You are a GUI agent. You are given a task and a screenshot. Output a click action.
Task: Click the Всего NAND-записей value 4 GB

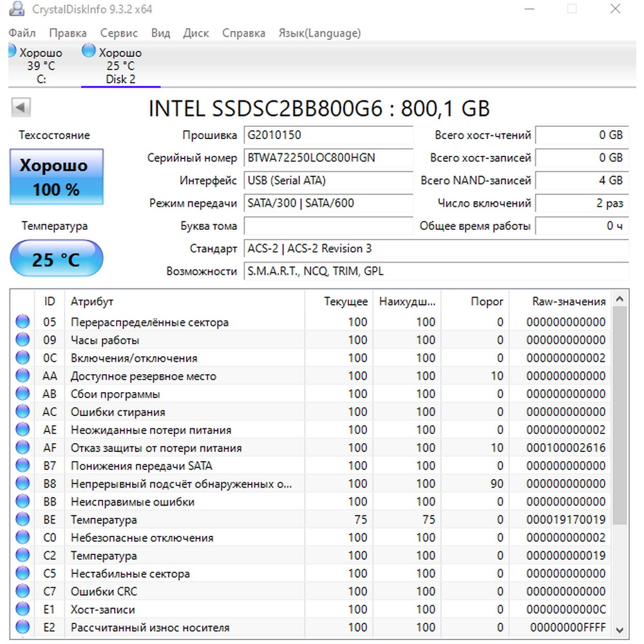582,180
